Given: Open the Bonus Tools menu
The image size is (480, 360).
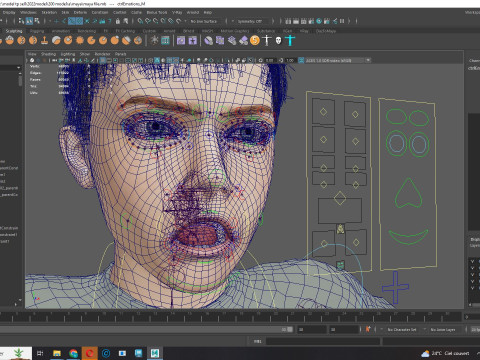Looking at the screenshot, I should 156,12.
